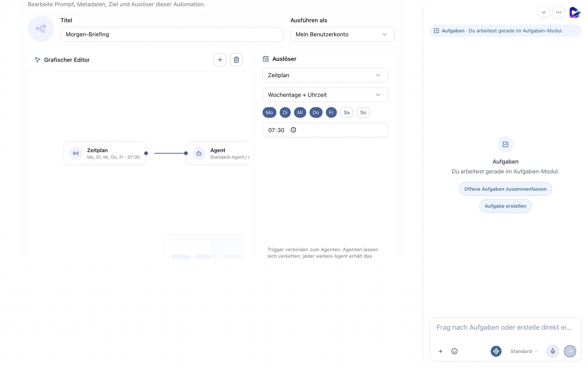This screenshot has width=588, height=368.
Task: Click the Aufgaben context banner
Action: click(x=505, y=31)
